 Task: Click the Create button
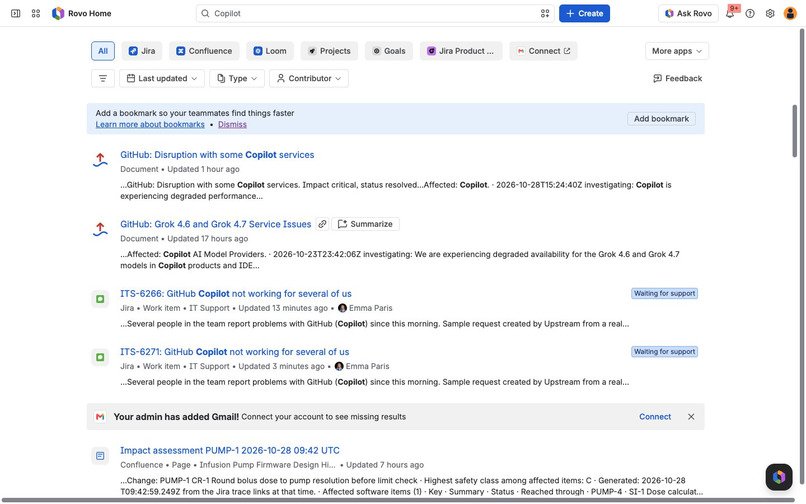point(584,13)
